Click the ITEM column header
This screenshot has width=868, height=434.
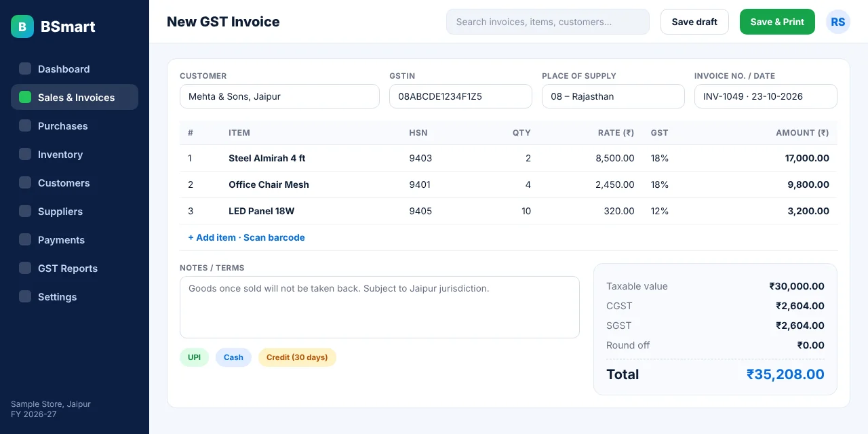pos(239,133)
